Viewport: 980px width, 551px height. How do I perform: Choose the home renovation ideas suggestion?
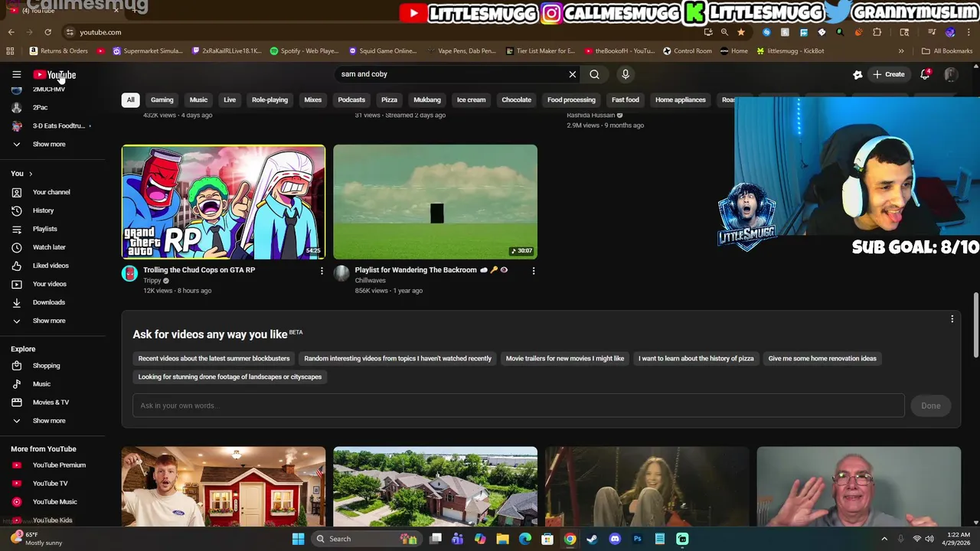(x=822, y=358)
